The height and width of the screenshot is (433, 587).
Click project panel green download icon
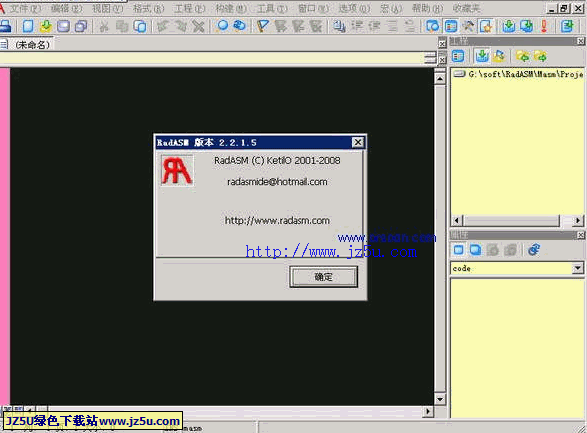pyautogui.click(x=482, y=57)
